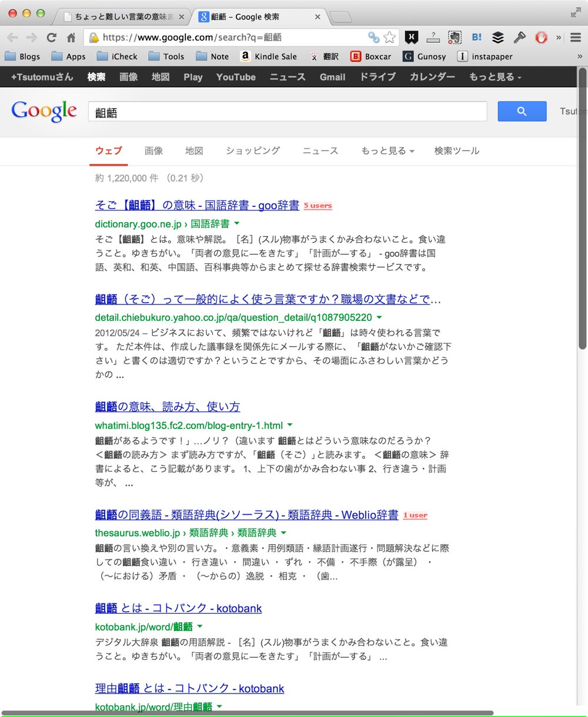The image size is (588, 717).
Task: Select the ニュース search tab
Action: point(320,151)
